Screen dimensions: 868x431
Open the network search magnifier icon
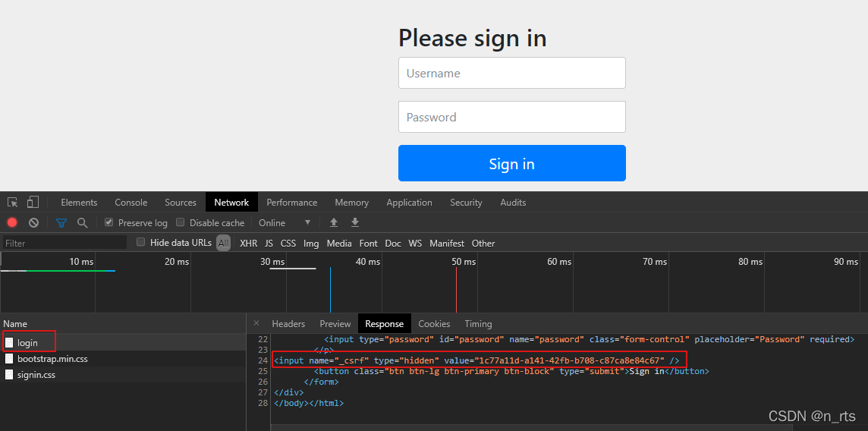(83, 222)
